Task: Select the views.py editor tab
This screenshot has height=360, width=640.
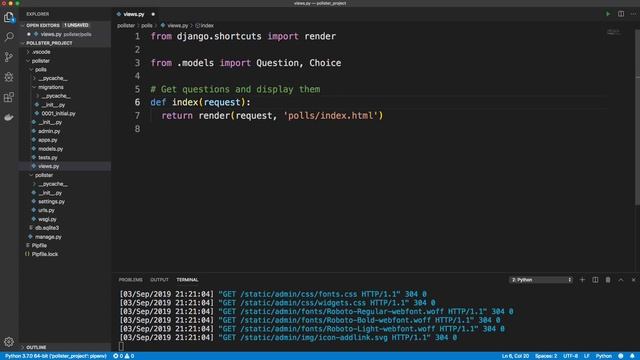Action: click(134, 14)
